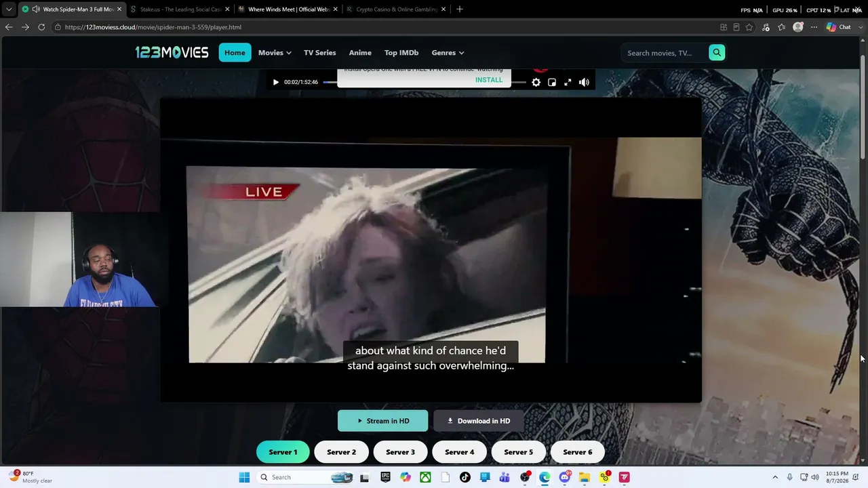The image size is (868, 488).
Task: Switch to Server 4
Action: [x=460, y=452]
